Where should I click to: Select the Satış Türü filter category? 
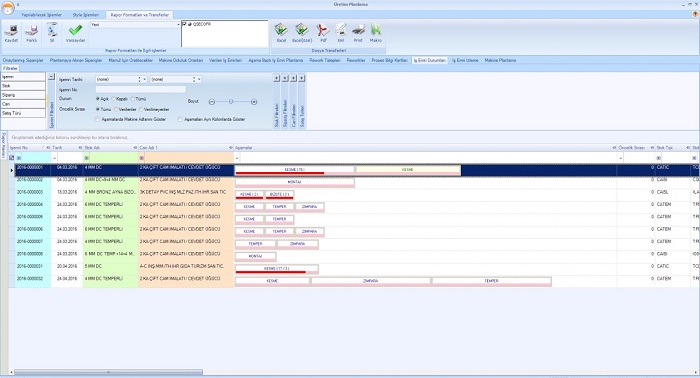point(23,113)
